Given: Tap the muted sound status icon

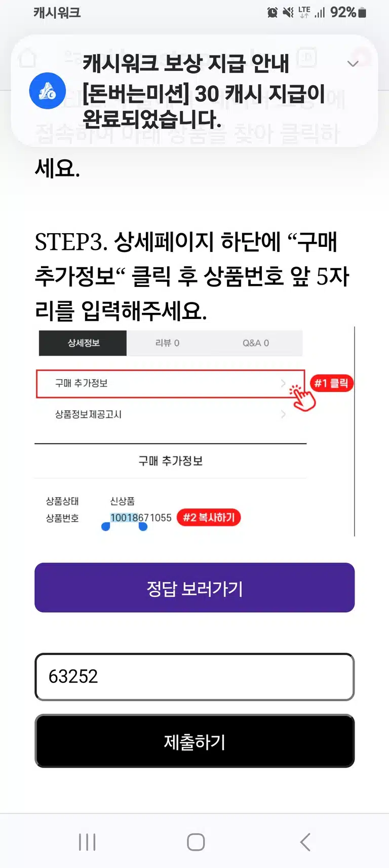Looking at the screenshot, I should pyautogui.click(x=288, y=12).
